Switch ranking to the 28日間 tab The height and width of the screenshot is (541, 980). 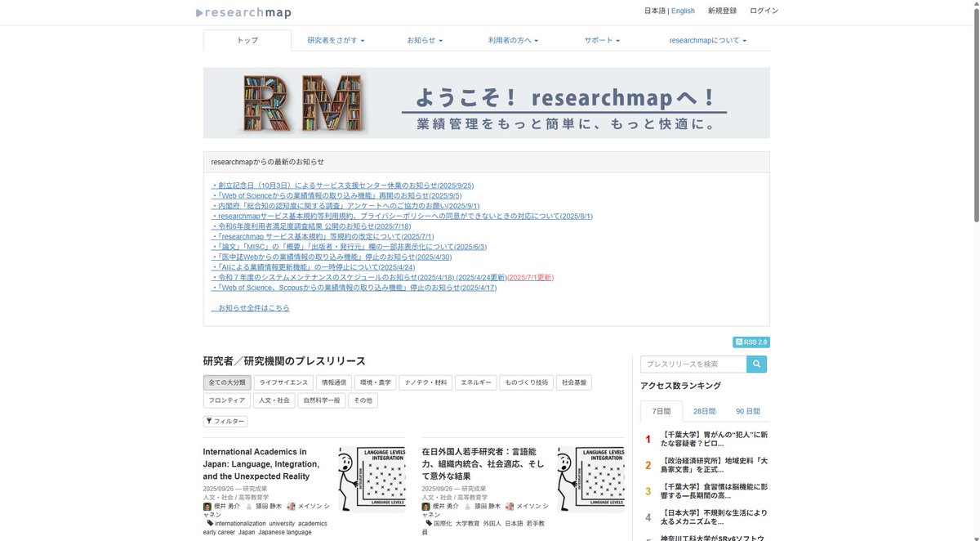[704, 411]
